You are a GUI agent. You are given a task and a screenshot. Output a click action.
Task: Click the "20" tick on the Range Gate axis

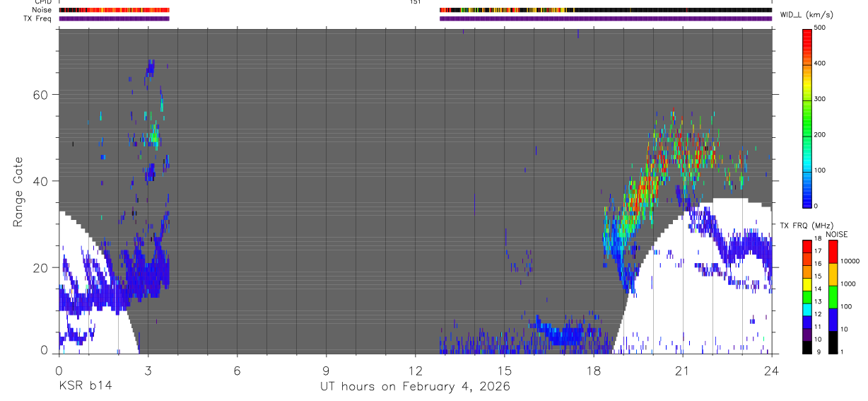42,267
